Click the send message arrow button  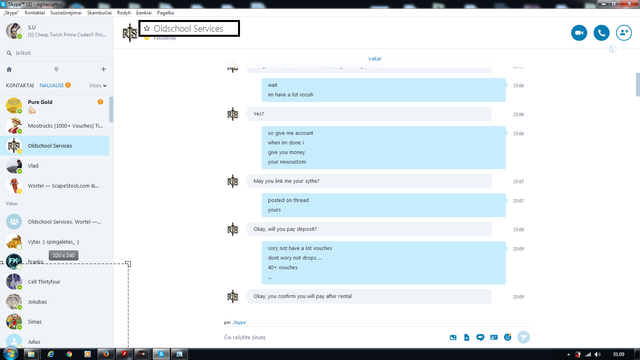[x=523, y=337]
